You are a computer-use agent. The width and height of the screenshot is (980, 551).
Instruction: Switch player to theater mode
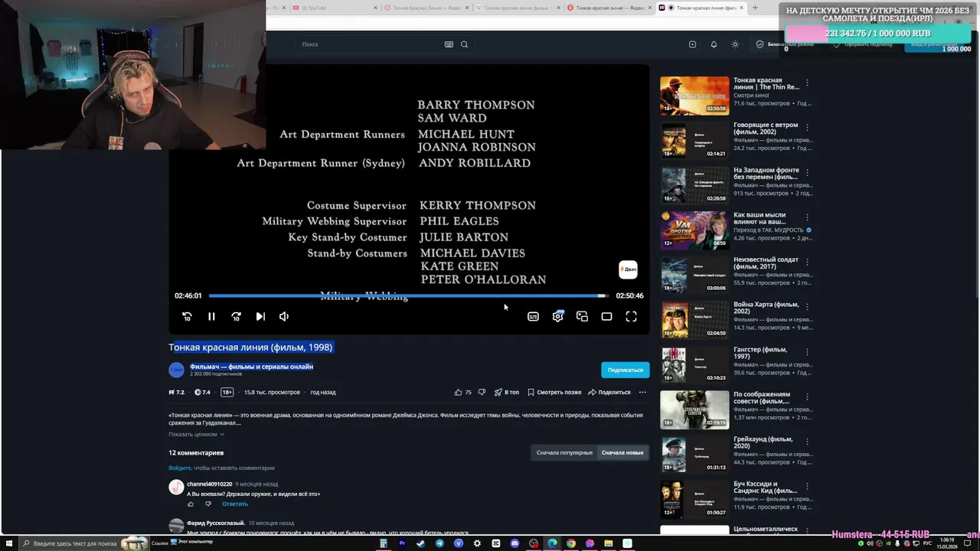(x=606, y=316)
